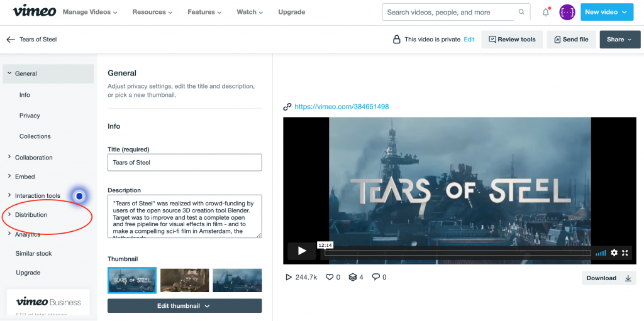Click the Title input field
The height and width of the screenshot is (321, 644).
click(x=184, y=163)
